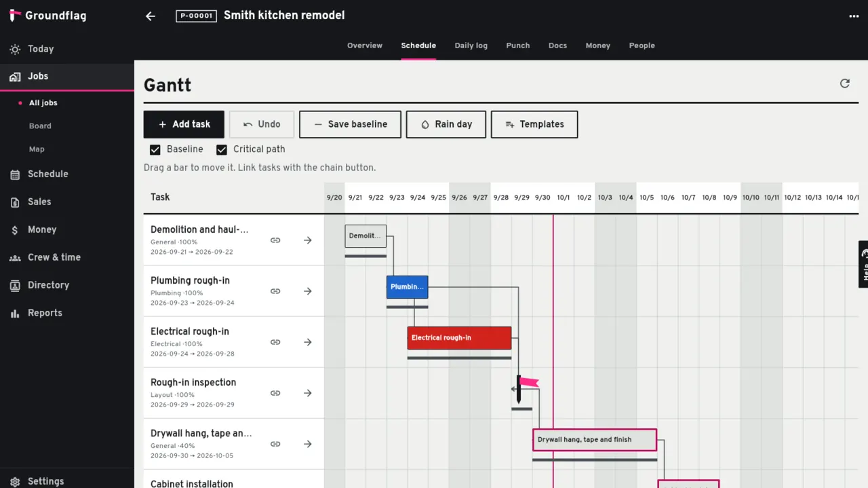Click the Demolition bar in the Gantt chart
Viewport: 868px width, 488px height.
click(x=366, y=236)
